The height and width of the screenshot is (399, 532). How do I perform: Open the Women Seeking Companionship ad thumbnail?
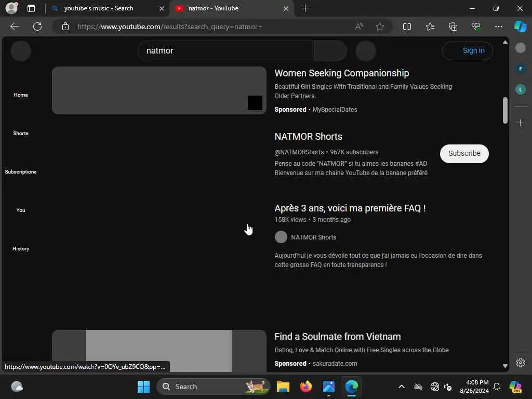(159, 90)
